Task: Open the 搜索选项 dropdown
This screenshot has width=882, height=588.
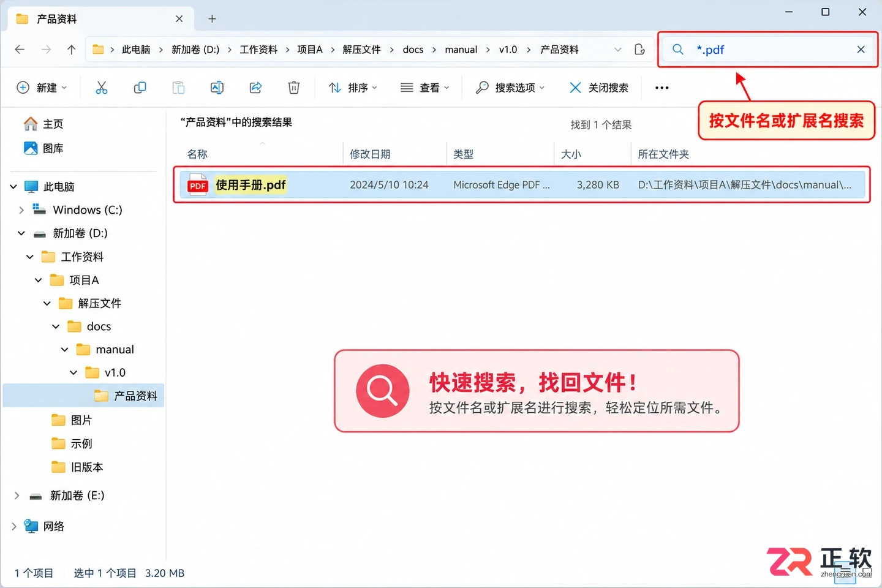Action: point(510,88)
